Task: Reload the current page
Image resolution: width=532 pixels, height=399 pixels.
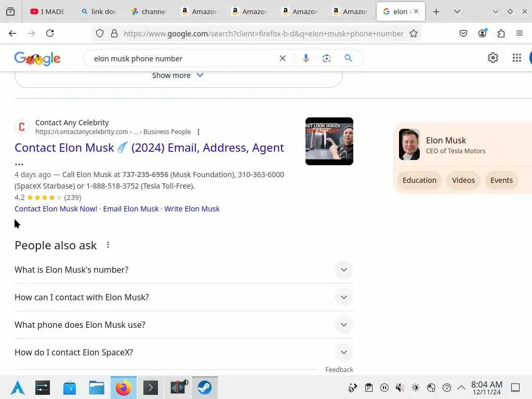Action: pos(50,33)
